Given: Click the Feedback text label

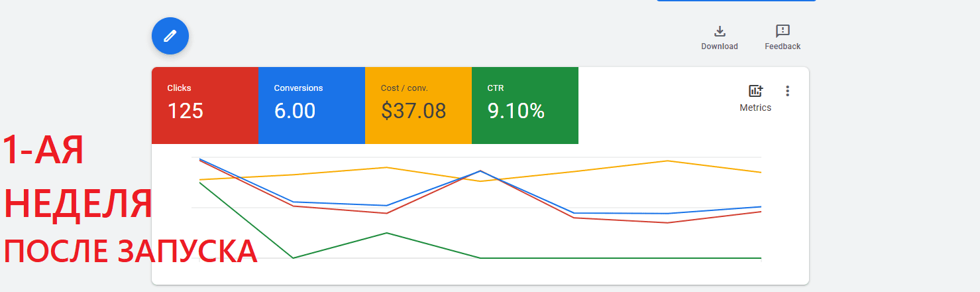Looking at the screenshot, I should click(783, 46).
